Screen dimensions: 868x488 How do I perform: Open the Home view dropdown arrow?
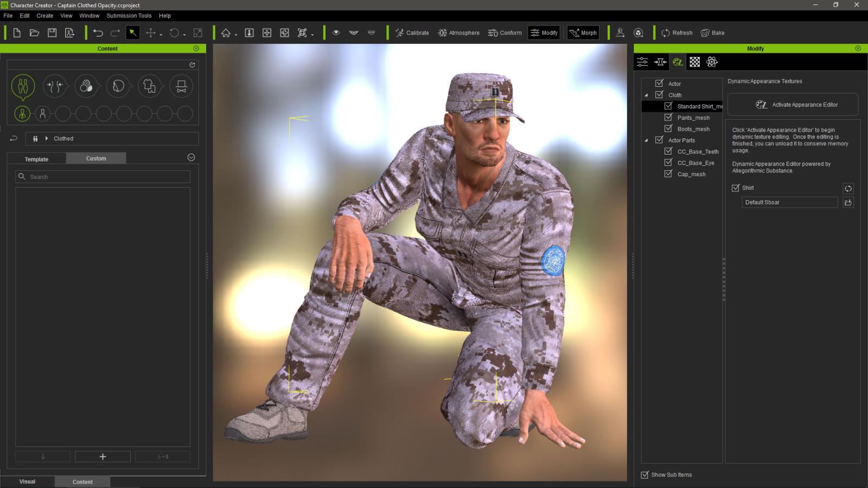click(x=236, y=35)
